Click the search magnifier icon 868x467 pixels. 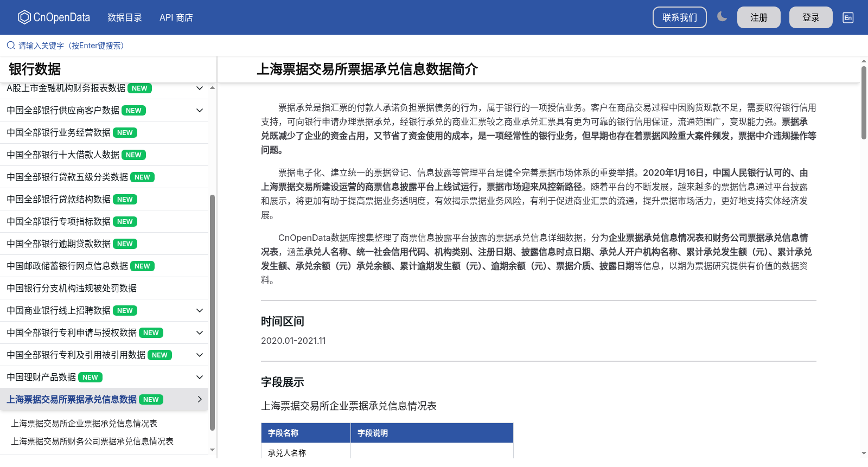tap(11, 46)
